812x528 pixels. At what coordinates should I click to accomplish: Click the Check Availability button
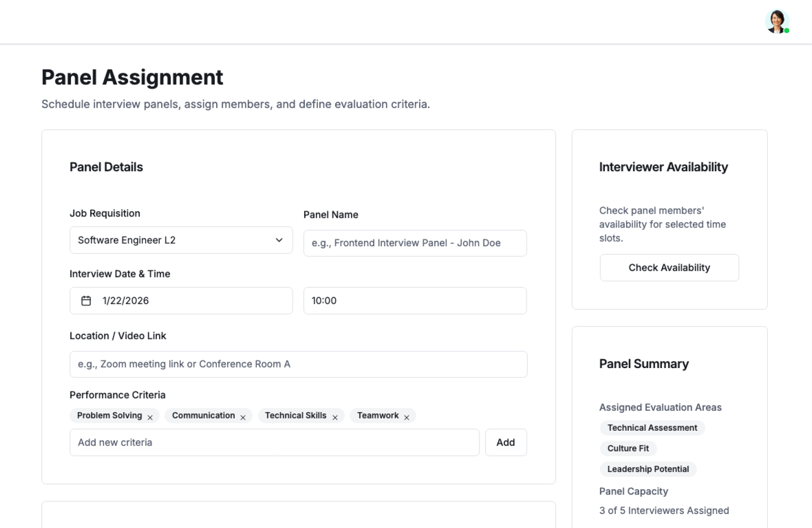click(669, 267)
